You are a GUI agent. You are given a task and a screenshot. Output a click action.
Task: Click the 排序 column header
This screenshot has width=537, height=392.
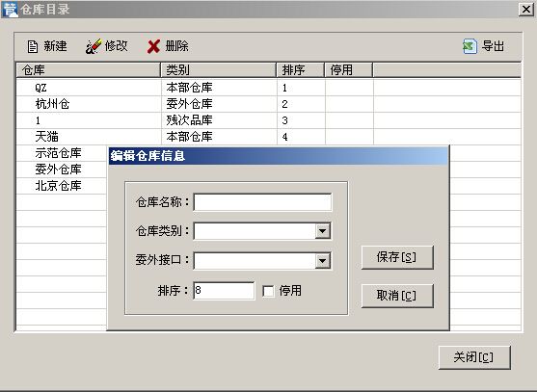(301, 70)
